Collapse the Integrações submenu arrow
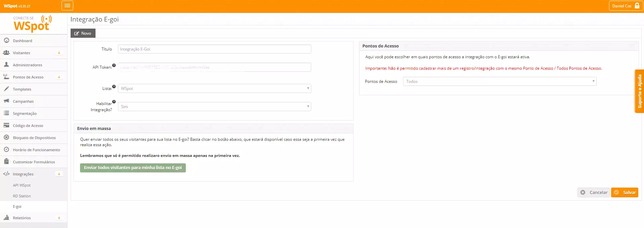Image resolution: width=644 pixels, height=228 pixels. coord(59,174)
